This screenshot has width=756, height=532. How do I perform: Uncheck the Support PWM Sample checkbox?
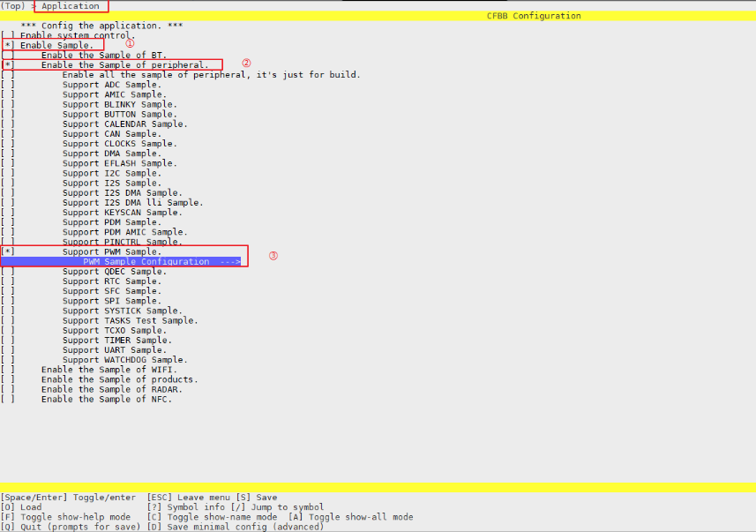click(x=9, y=251)
